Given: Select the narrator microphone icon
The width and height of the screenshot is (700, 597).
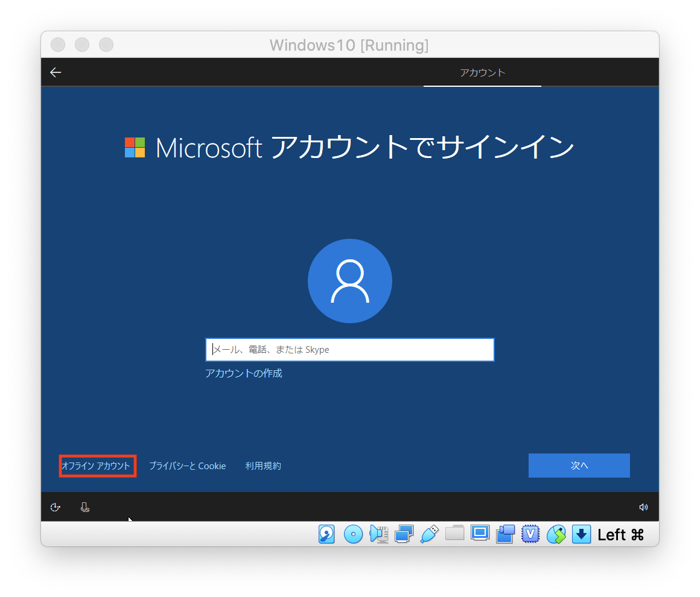Looking at the screenshot, I should pos(84,507).
